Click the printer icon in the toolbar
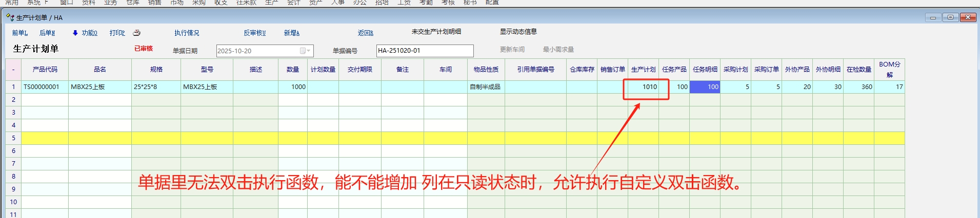This screenshot has width=980, height=218. point(136,33)
